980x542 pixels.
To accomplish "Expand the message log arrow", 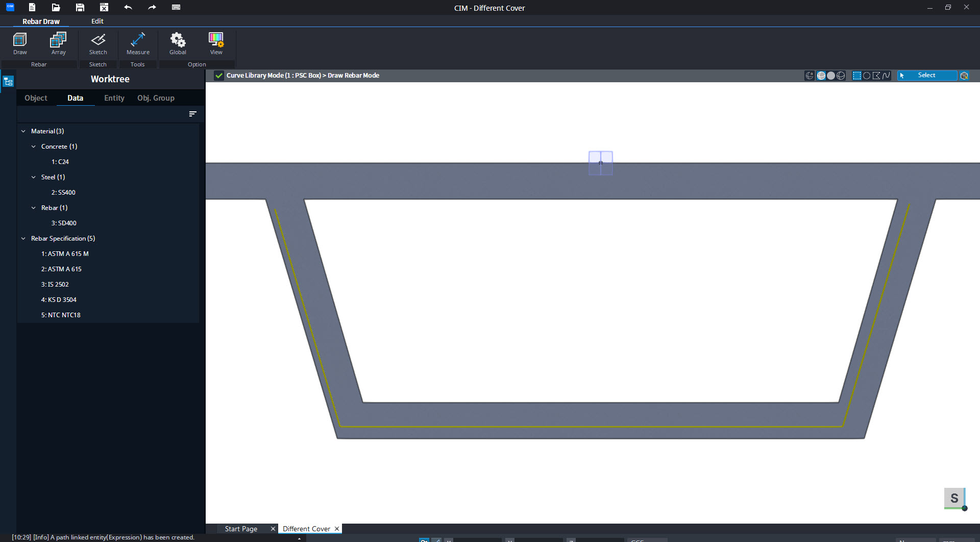I will 299,538.
